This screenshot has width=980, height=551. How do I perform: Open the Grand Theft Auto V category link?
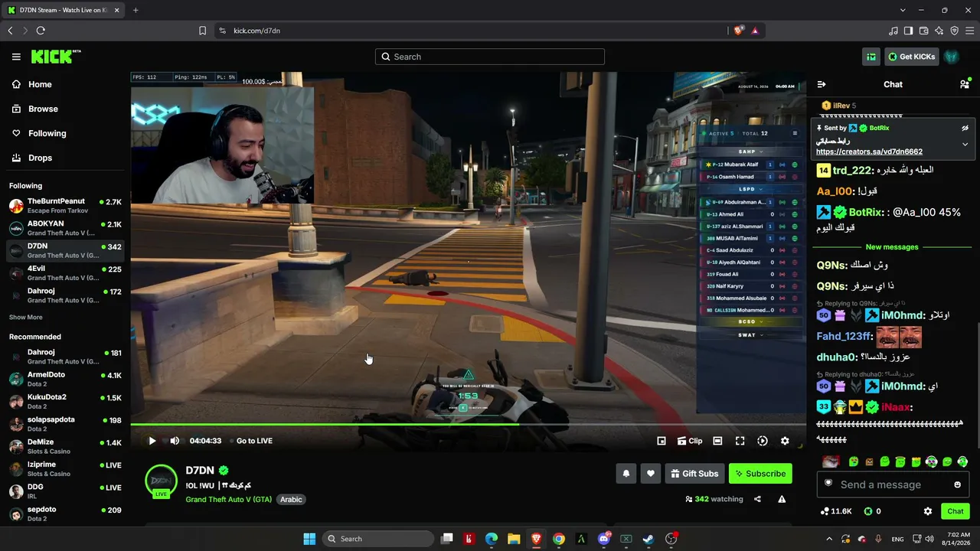(x=228, y=500)
